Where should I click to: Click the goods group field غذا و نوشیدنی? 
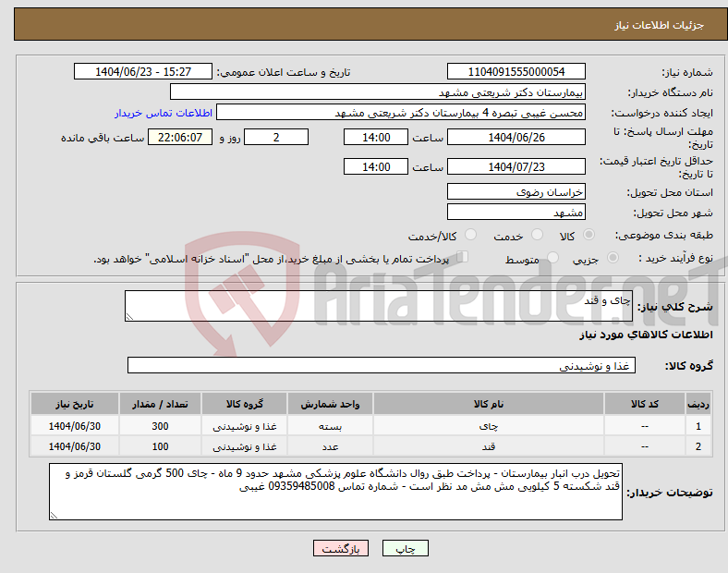coord(382,365)
